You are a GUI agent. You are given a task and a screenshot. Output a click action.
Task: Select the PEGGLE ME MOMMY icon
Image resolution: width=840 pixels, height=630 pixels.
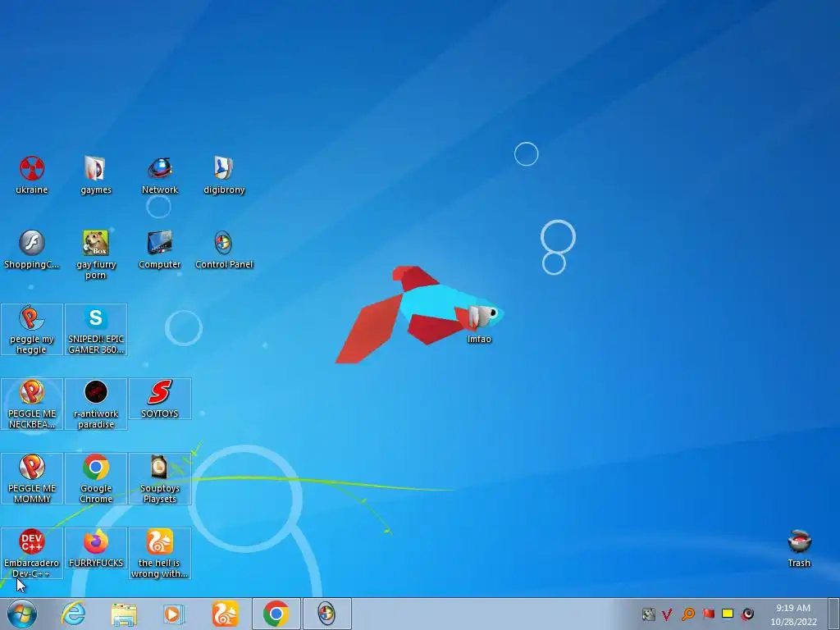[32, 478]
